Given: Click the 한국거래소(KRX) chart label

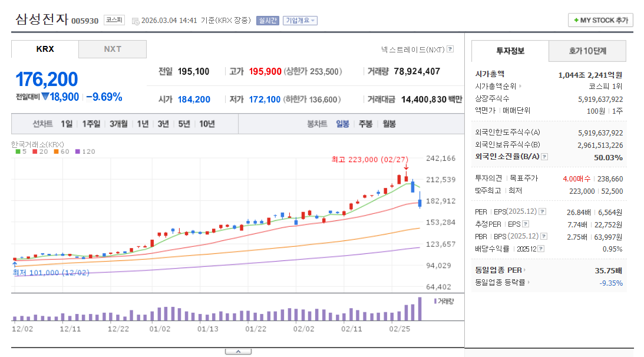Looking at the screenshot, I should point(37,144).
